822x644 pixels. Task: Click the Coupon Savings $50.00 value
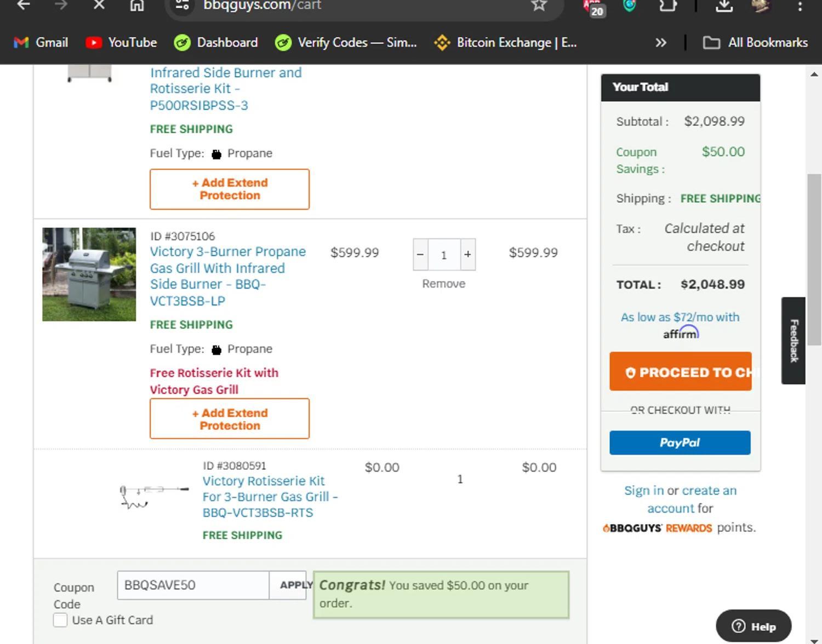click(723, 152)
